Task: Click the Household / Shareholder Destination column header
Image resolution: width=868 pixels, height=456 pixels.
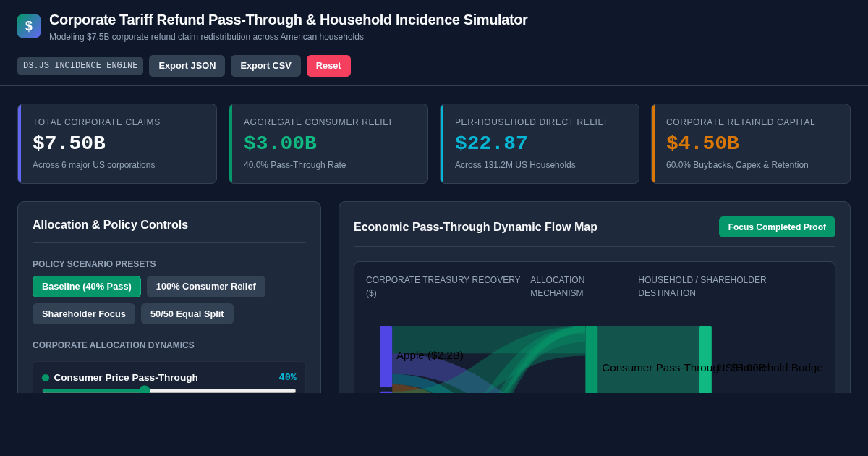Action: [702, 287]
